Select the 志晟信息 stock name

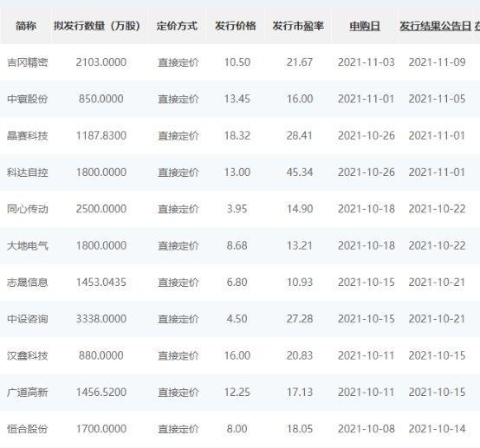28,282
